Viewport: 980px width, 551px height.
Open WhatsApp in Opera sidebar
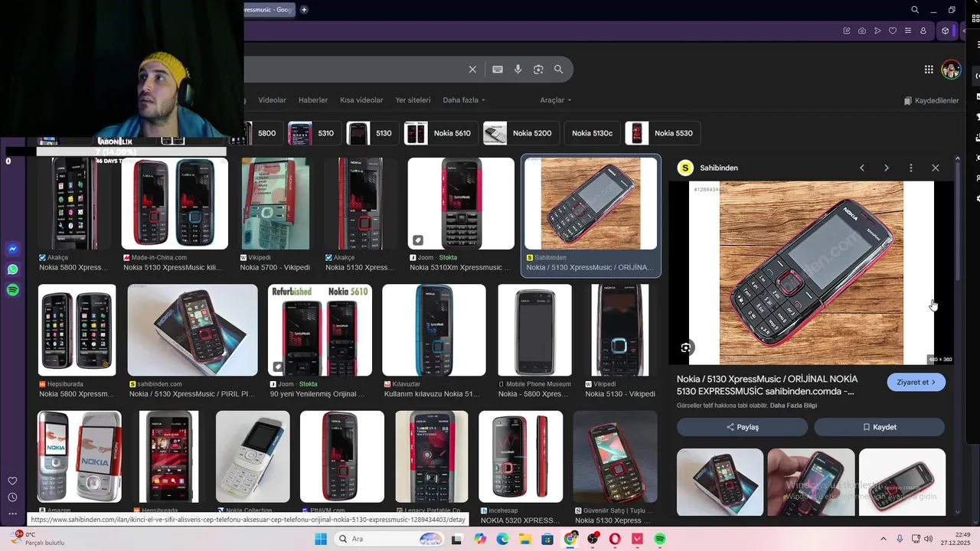coord(12,269)
